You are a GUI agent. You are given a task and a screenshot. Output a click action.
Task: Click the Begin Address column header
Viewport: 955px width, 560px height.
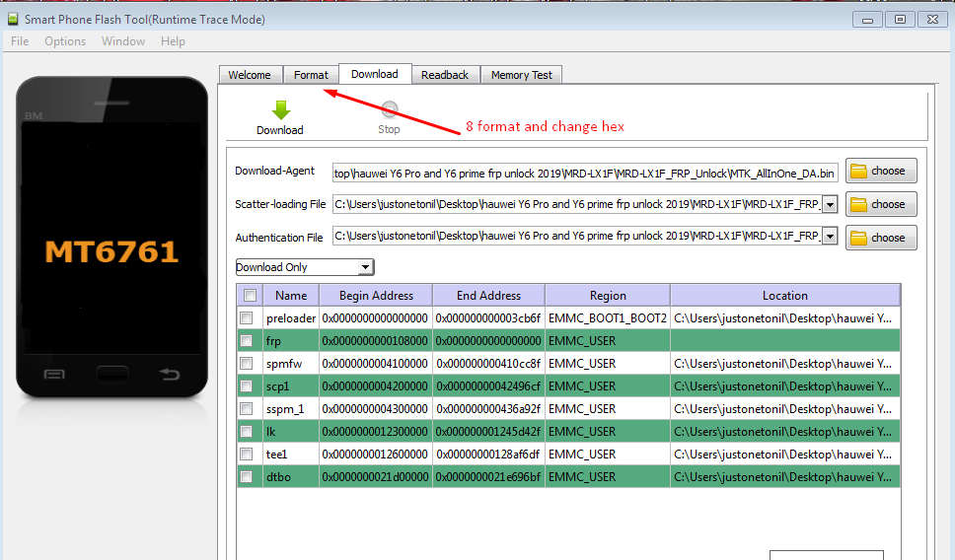pos(377,296)
